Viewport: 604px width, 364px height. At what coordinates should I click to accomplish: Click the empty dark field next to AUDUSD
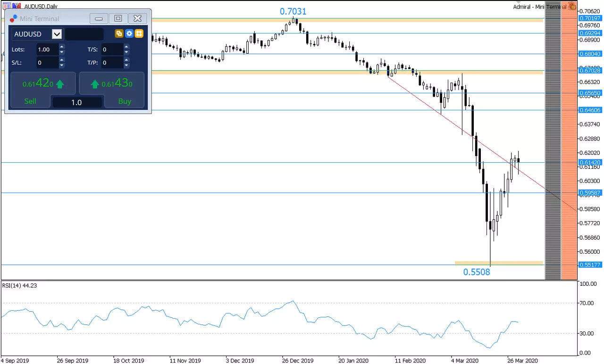(x=84, y=34)
